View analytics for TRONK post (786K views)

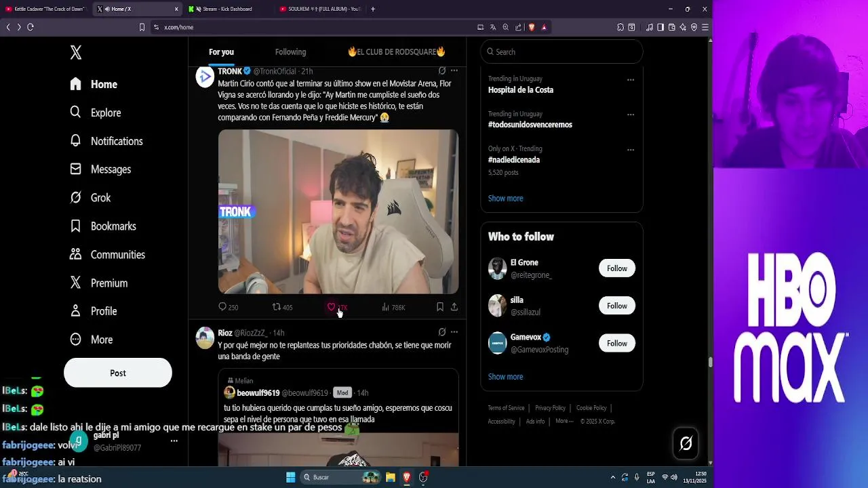point(393,307)
